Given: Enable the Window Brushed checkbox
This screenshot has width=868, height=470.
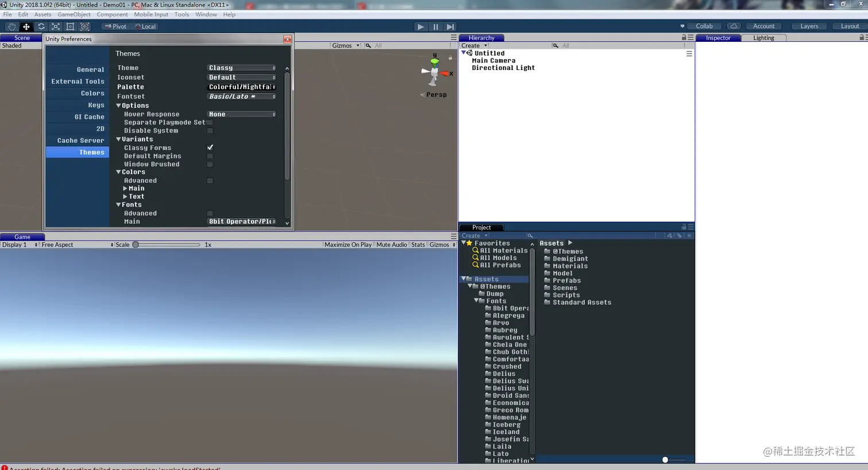Looking at the screenshot, I should pyautogui.click(x=210, y=164).
